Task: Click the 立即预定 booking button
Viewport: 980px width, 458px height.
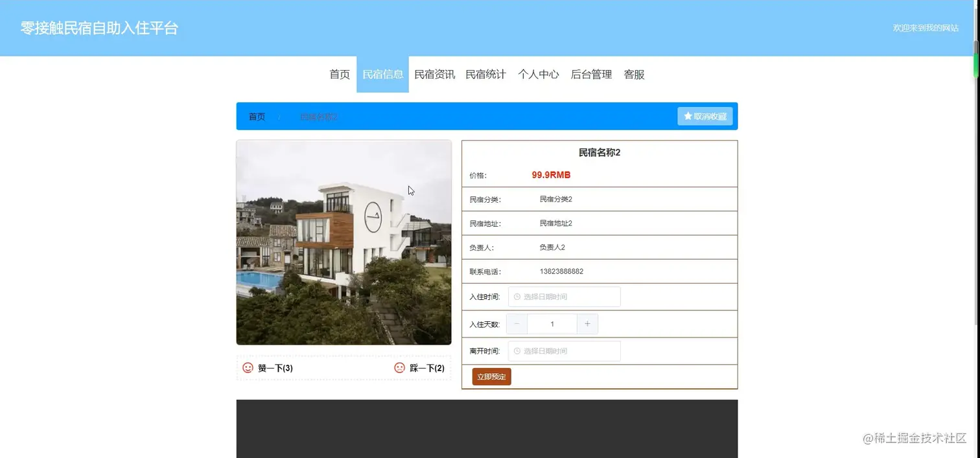Action: tap(491, 376)
